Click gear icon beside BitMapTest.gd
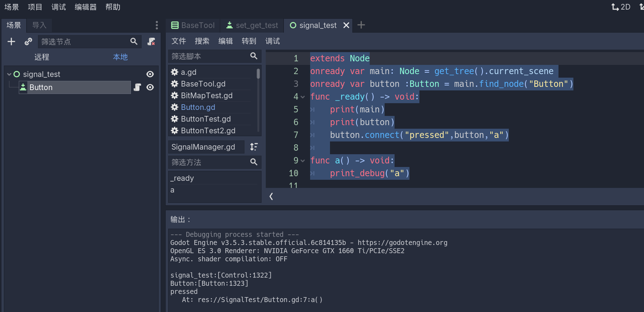The image size is (644, 312). click(175, 95)
